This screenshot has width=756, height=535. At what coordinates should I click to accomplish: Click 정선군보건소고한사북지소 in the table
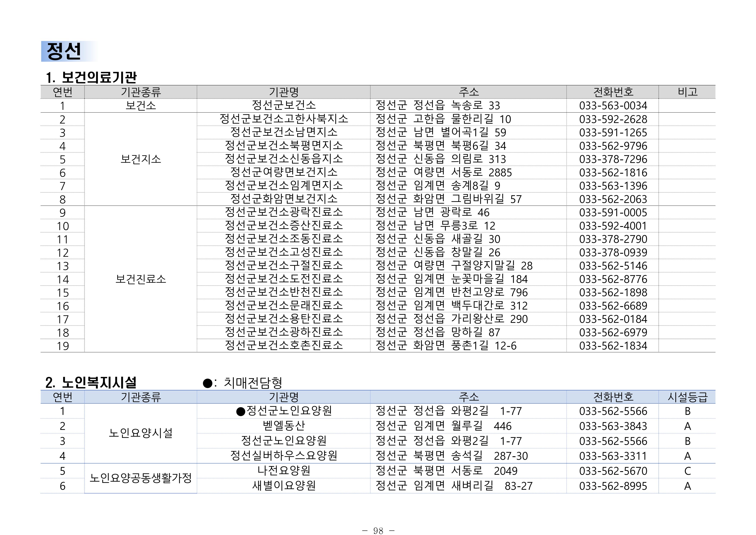[x=284, y=119]
